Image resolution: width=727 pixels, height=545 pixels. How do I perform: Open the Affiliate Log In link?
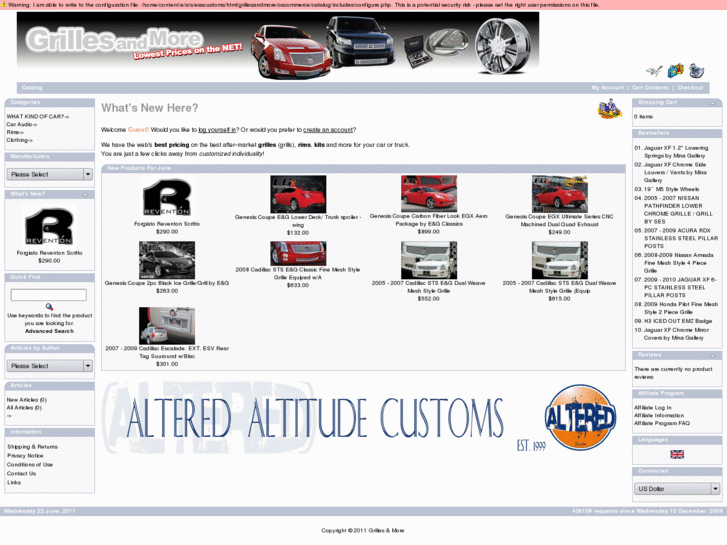pos(653,408)
